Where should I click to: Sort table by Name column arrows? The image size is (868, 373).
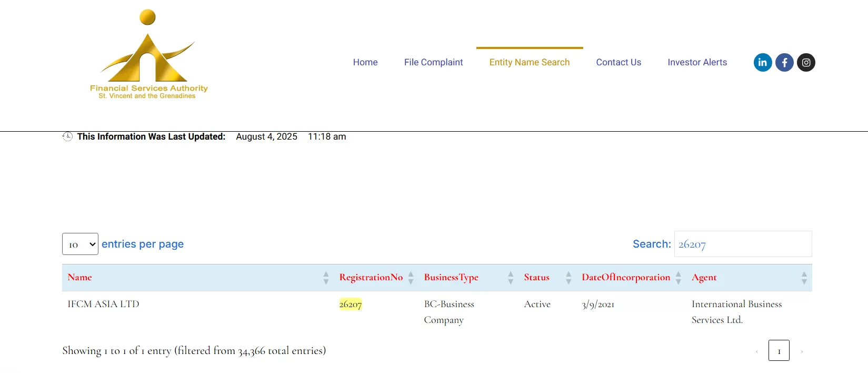pyautogui.click(x=326, y=278)
